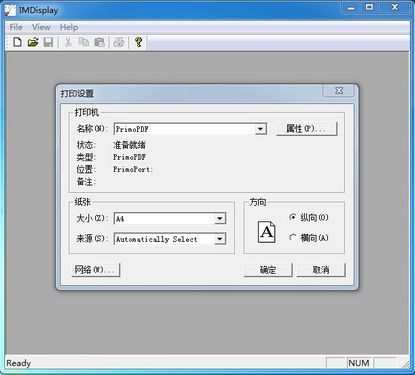Minimize the IMDisplay window
Viewport: 415px width, 375px height.
[351, 8]
